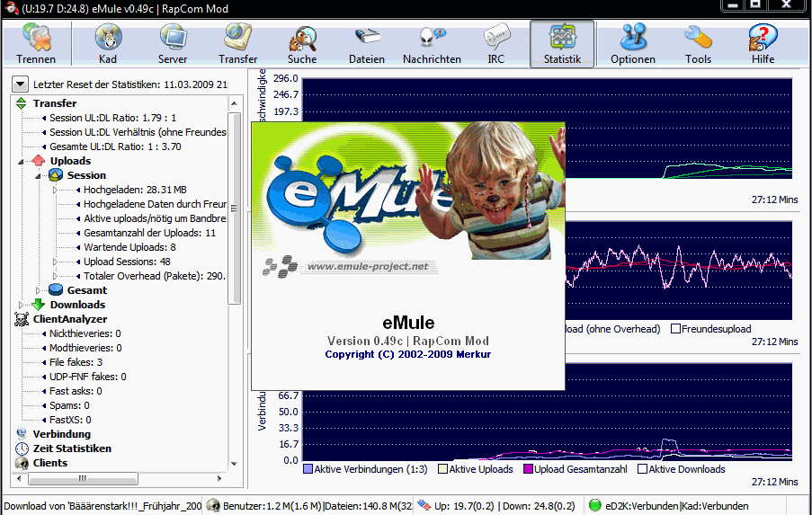Click the tree vertical scrollbar thumb
Screen dimensions: 812x515
click(234, 209)
